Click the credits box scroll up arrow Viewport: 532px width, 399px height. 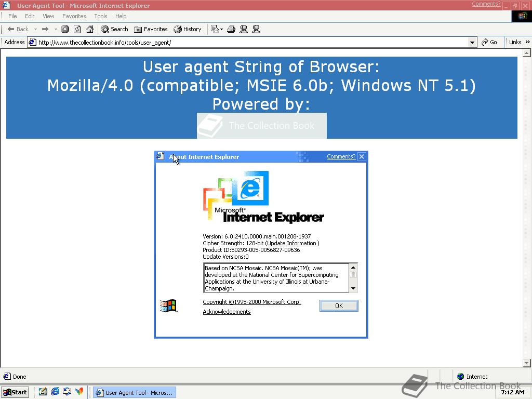coord(353,268)
